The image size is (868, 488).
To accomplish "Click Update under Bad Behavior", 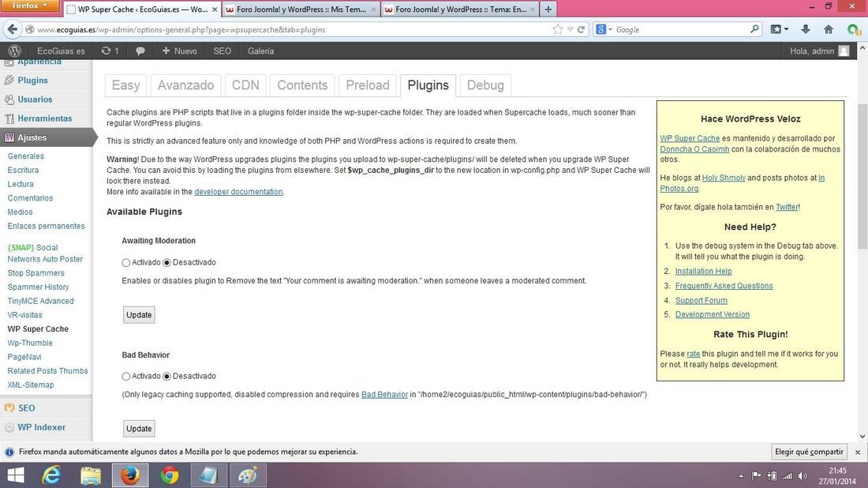I will point(139,429).
